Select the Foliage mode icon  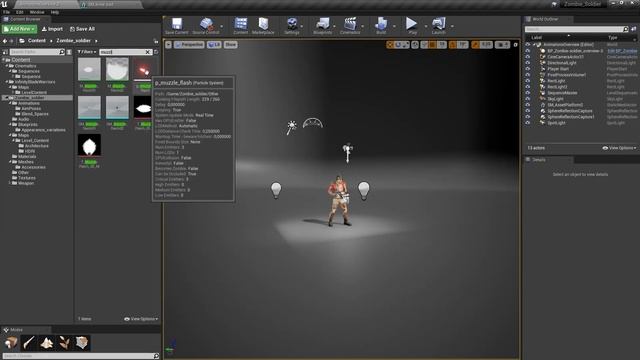[x=64, y=342]
